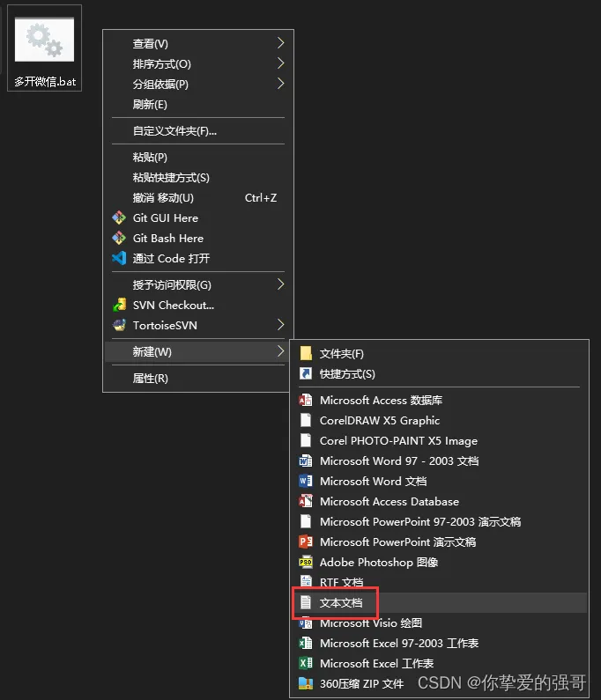
Task: Click the Access icon for Microsoft Access Database
Action: 306,501
